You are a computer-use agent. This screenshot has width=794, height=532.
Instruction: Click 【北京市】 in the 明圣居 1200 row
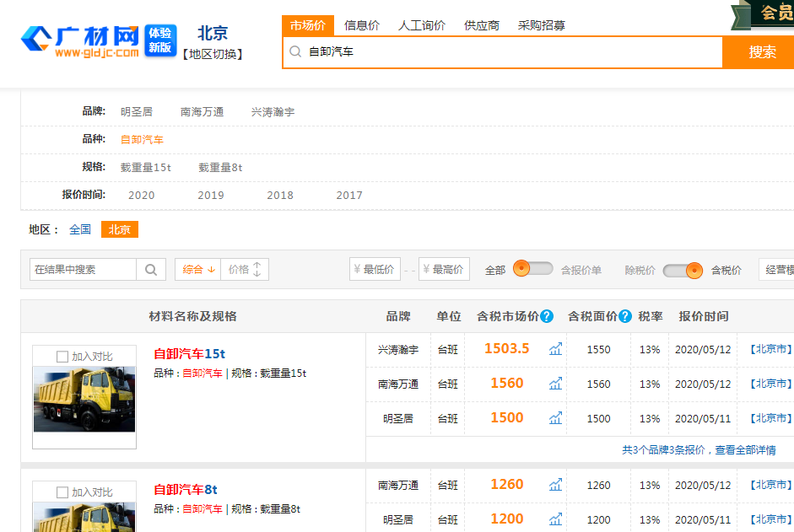point(770,519)
